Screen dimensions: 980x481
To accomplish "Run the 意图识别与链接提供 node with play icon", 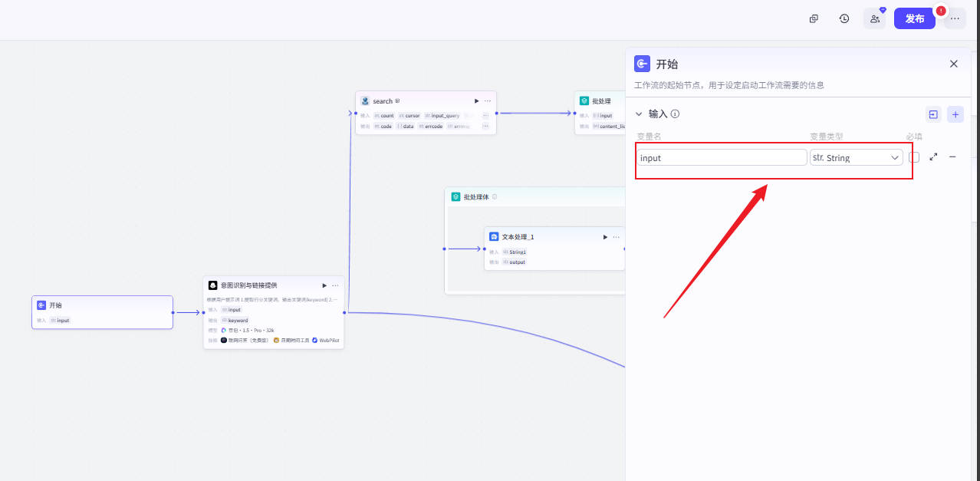I will pyautogui.click(x=324, y=285).
